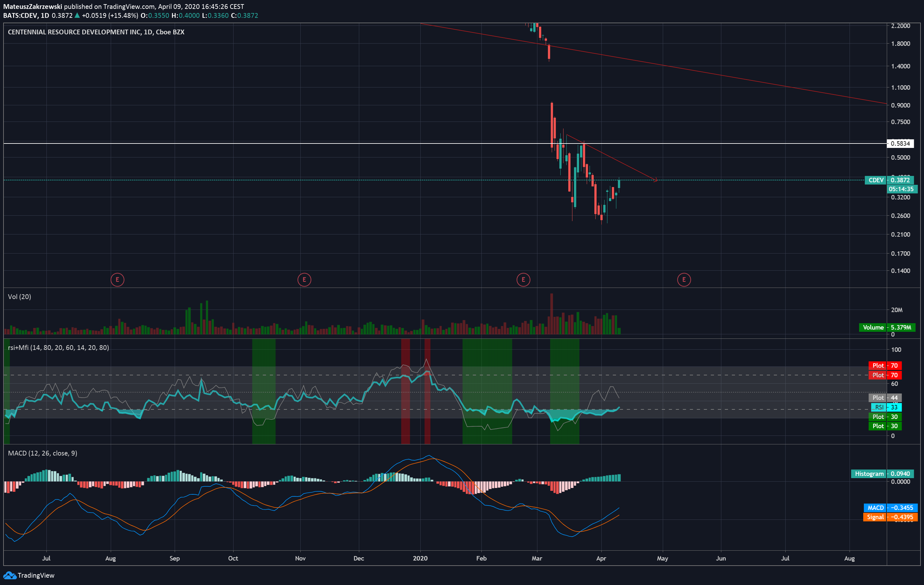Viewport: 924px width, 585px height.
Task: Click the BATS:CDEV, 1D symbol text in the header
Action: [x=26, y=16]
